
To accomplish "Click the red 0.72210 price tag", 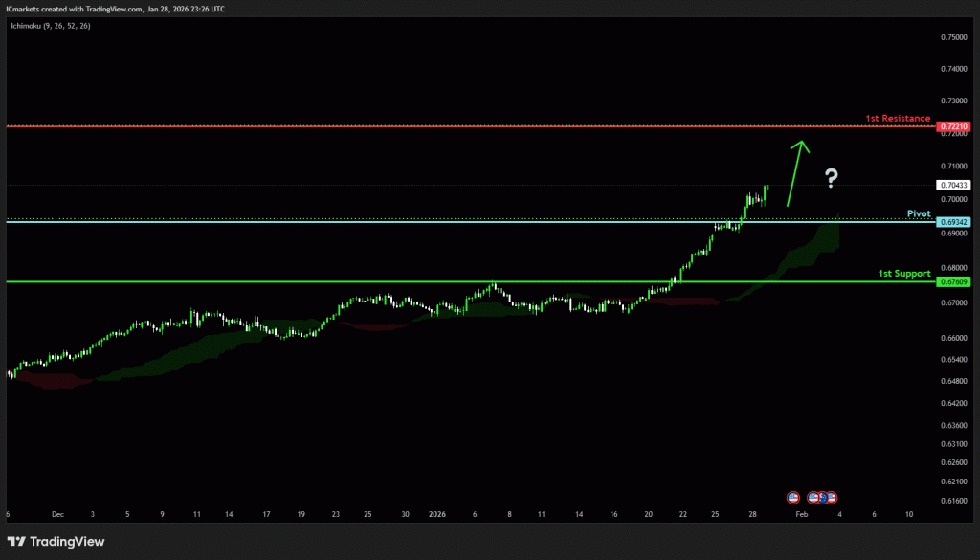I will (954, 126).
